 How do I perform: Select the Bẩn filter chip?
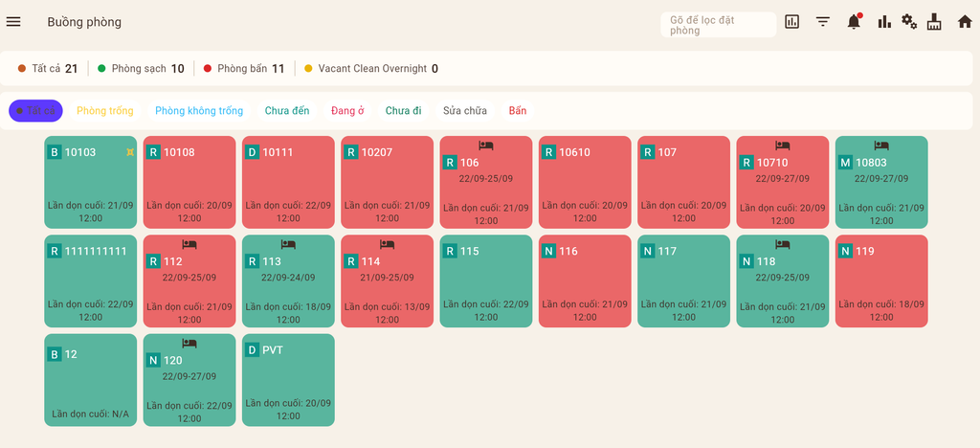518,111
